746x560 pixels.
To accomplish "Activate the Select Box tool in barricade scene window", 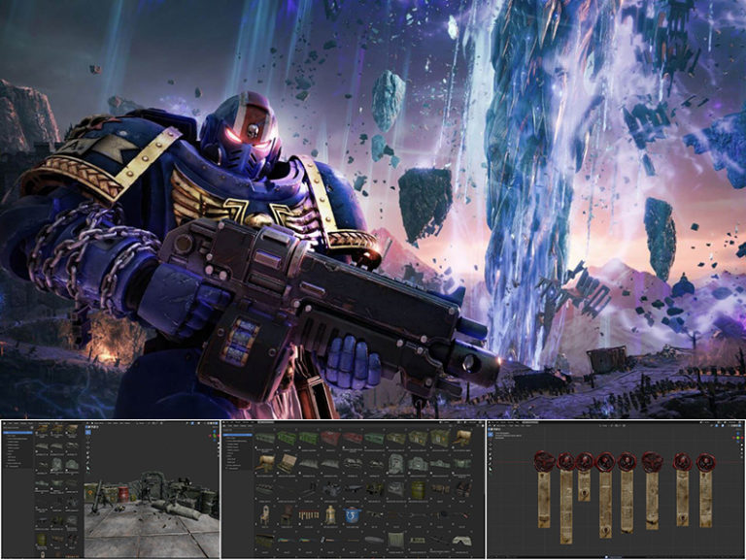I will tap(88, 433).
